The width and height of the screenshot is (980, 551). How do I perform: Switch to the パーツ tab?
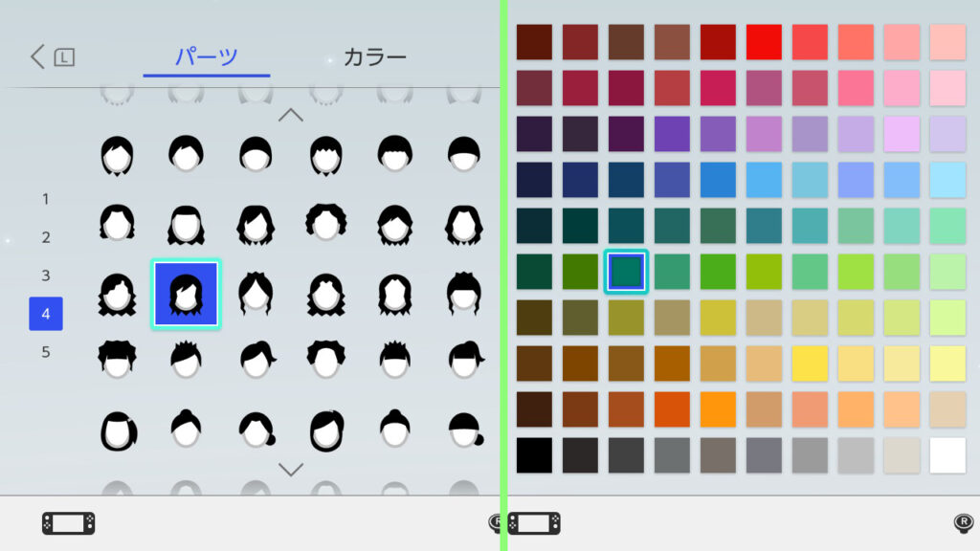pos(207,56)
